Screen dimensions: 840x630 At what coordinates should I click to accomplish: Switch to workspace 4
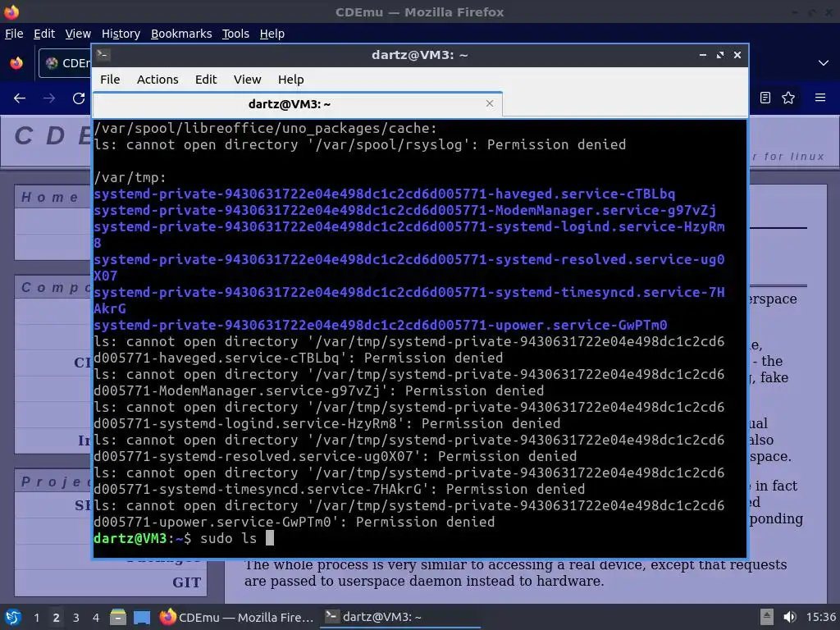click(x=95, y=618)
